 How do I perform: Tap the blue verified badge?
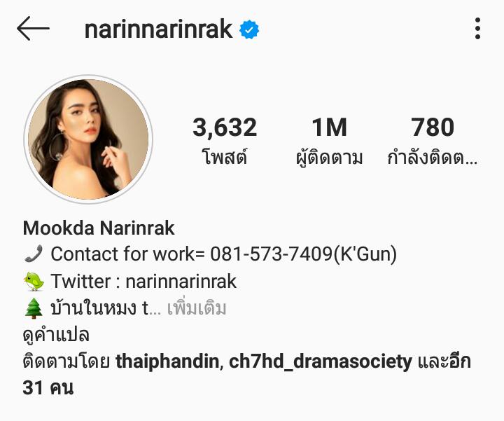pos(249,29)
